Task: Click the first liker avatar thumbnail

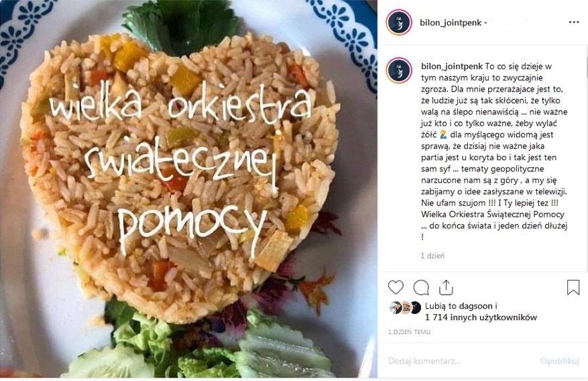Action: click(396, 307)
